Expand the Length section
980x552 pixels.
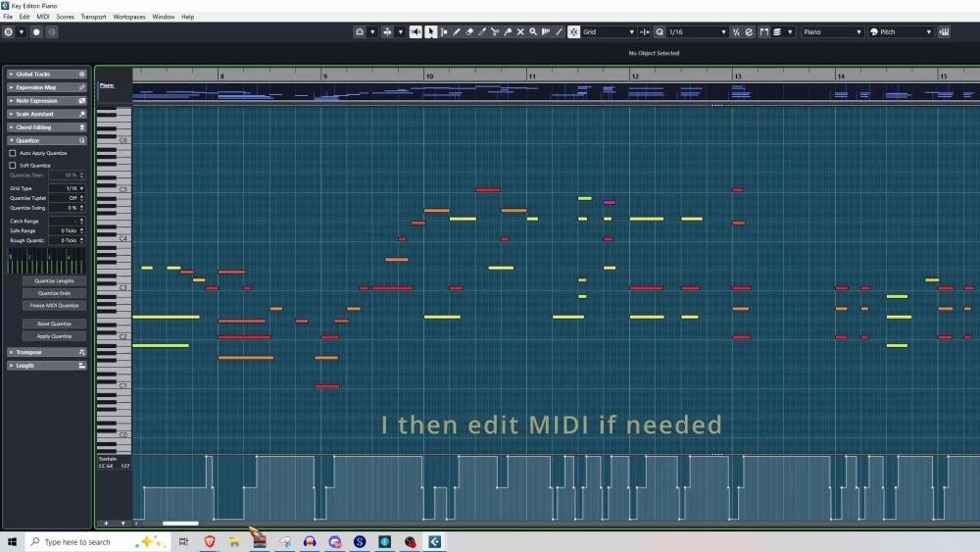point(47,365)
